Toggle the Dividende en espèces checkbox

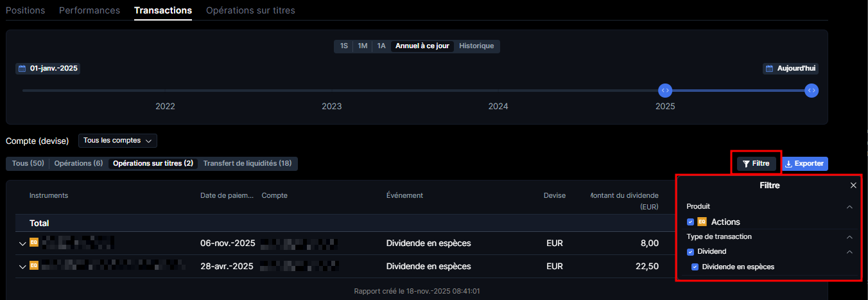point(695,267)
